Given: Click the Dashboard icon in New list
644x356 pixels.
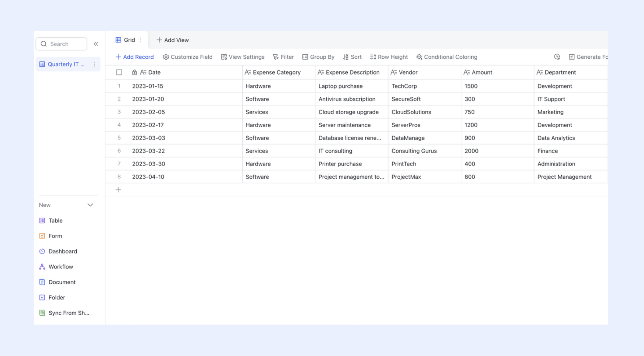Looking at the screenshot, I should tap(42, 251).
